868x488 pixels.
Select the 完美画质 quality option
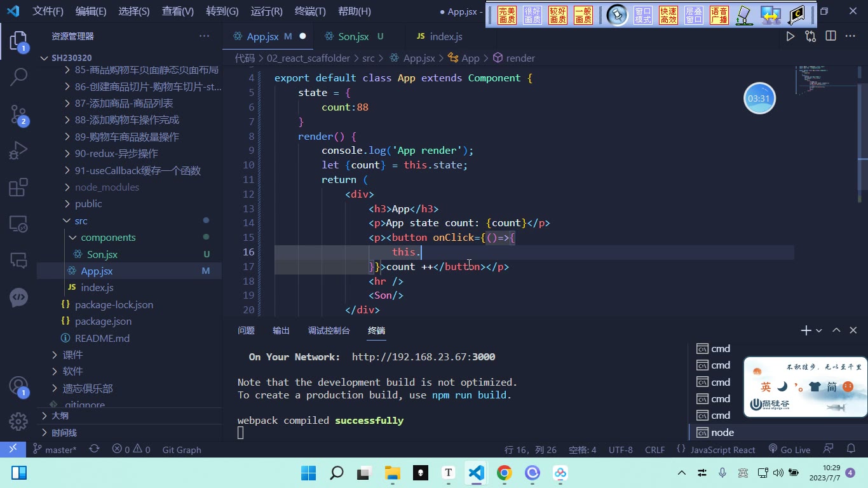pyautogui.click(x=507, y=15)
